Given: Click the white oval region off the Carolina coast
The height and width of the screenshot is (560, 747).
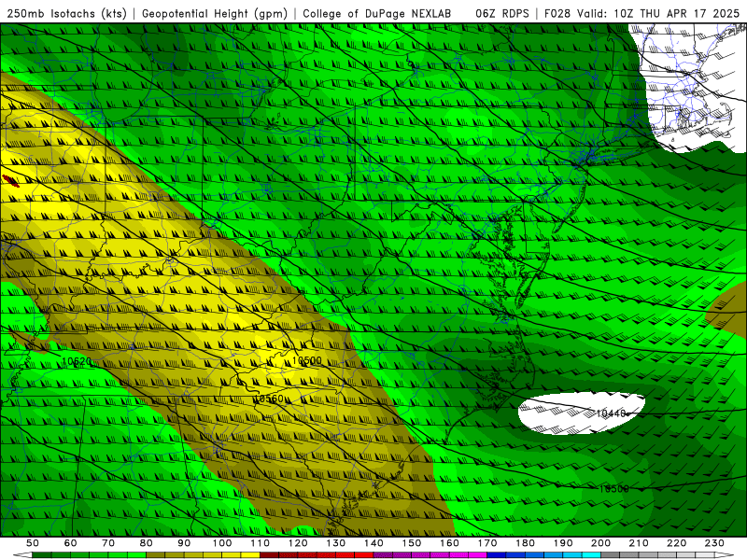Looking at the screenshot, I should pyautogui.click(x=581, y=413).
